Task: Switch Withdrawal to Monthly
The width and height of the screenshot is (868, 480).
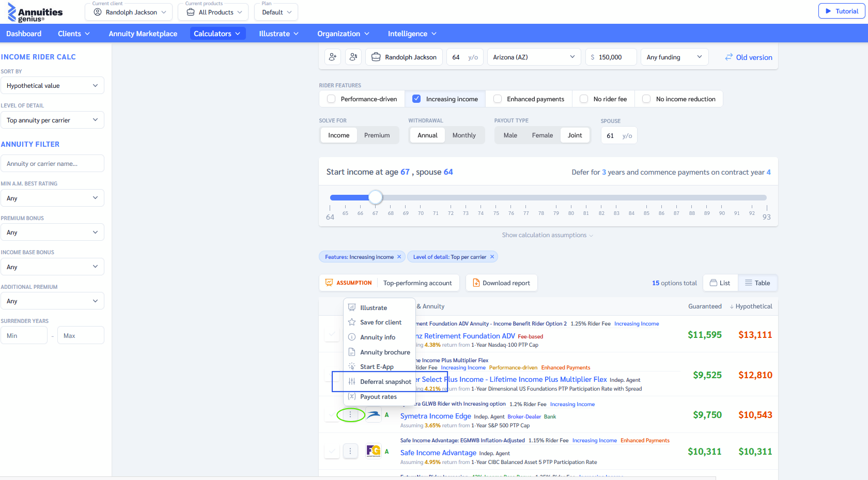Action: click(x=464, y=135)
